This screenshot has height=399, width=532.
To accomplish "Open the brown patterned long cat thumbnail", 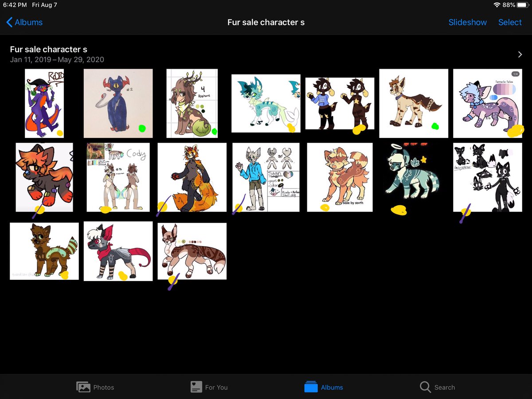I will (x=192, y=251).
